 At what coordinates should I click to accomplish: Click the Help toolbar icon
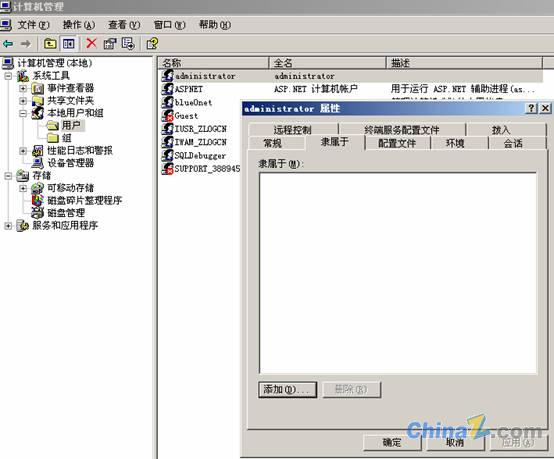pyautogui.click(x=152, y=44)
